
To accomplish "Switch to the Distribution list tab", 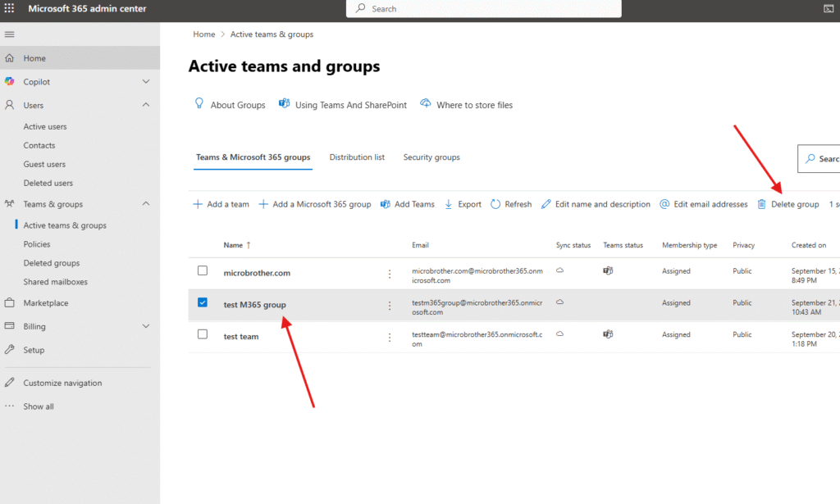I will coord(357,157).
